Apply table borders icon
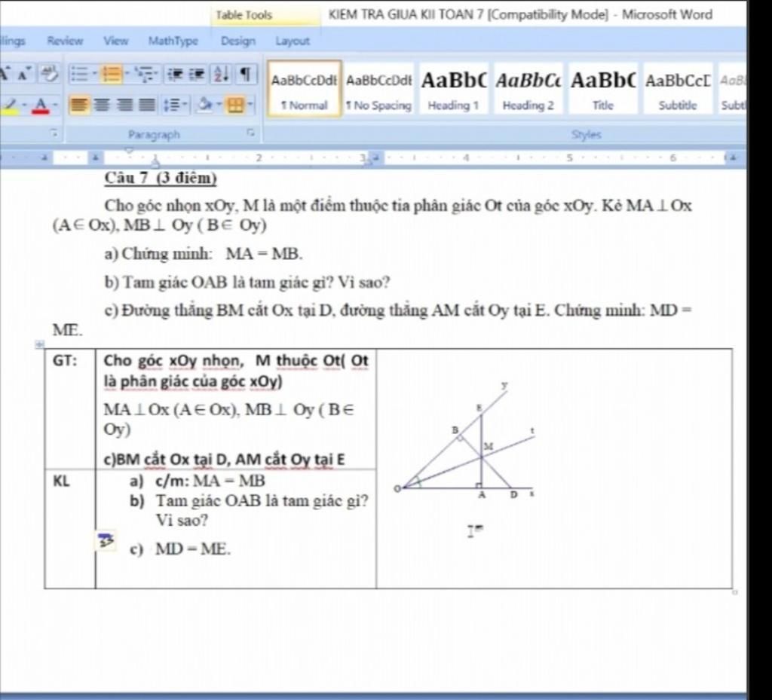 (235, 105)
